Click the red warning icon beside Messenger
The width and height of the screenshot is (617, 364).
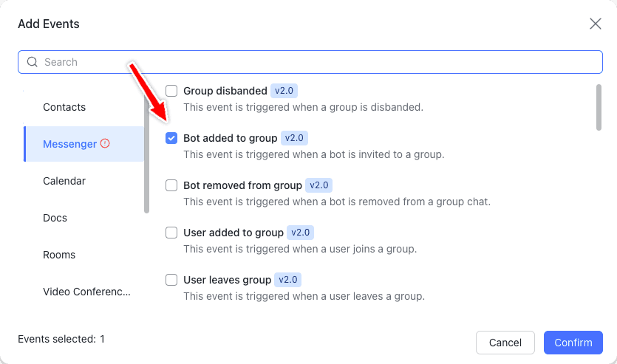105,143
